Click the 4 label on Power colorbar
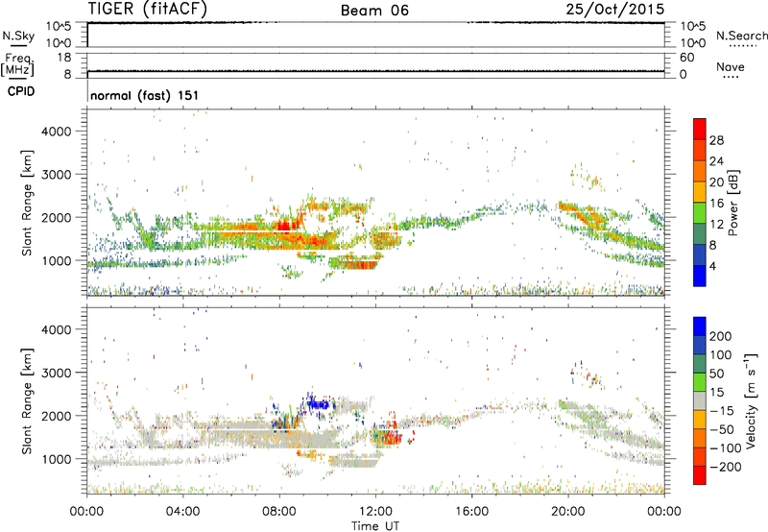 (x=712, y=266)
